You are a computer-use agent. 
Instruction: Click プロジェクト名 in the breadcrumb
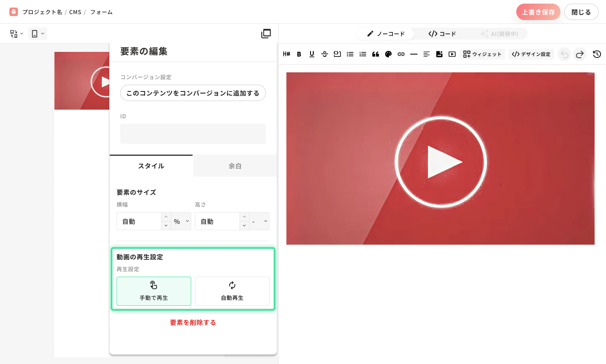point(42,12)
